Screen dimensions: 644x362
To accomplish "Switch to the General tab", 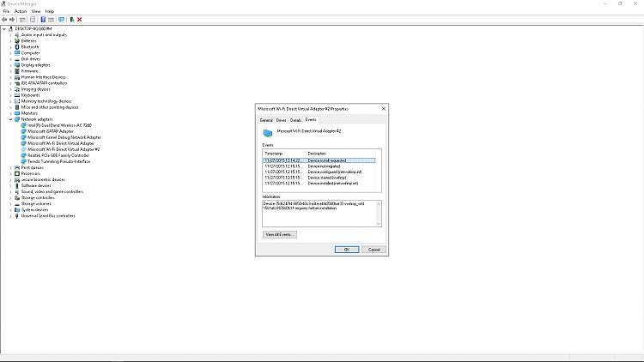I will coord(266,120).
